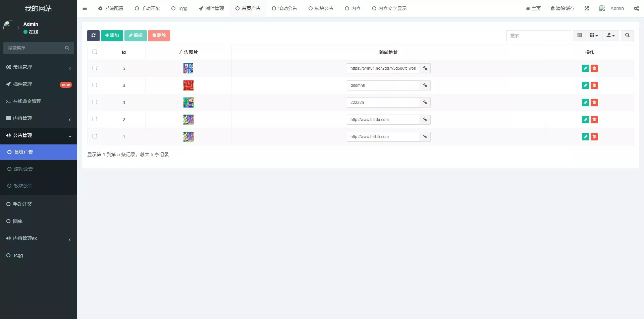
Task: Switch to the 滚动公告 tab
Action: [284, 8]
